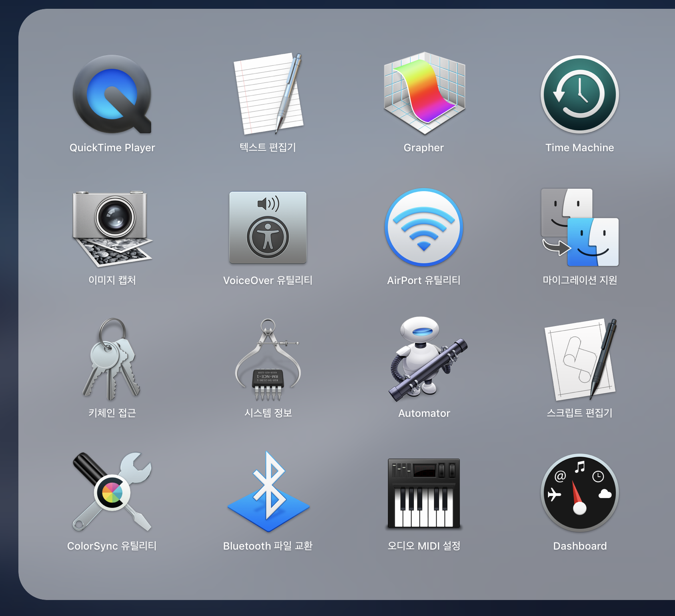This screenshot has width=675, height=616.
Task: Click the "스크립트 편집기" label
Action: coord(580,413)
